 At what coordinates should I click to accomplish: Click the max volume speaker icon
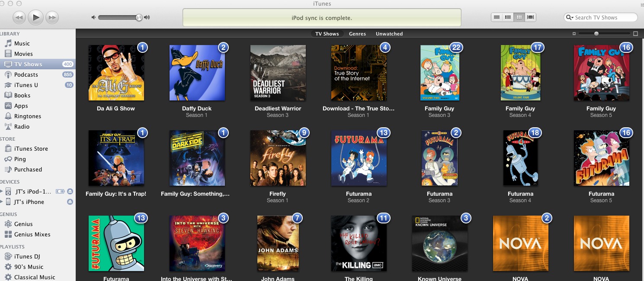pyautogui.click(x=147, y=17)
